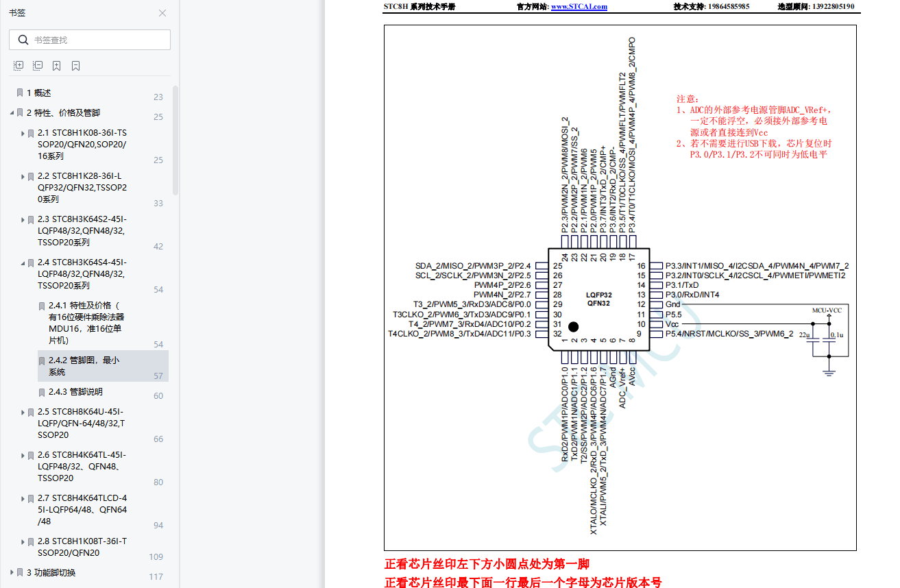Add a new bookmark with the plus ribbon icon

[57, 66]
